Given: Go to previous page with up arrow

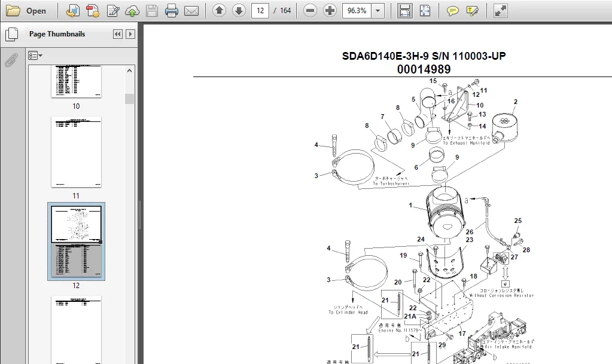Looking at the screenshot, I should [220, 11].
